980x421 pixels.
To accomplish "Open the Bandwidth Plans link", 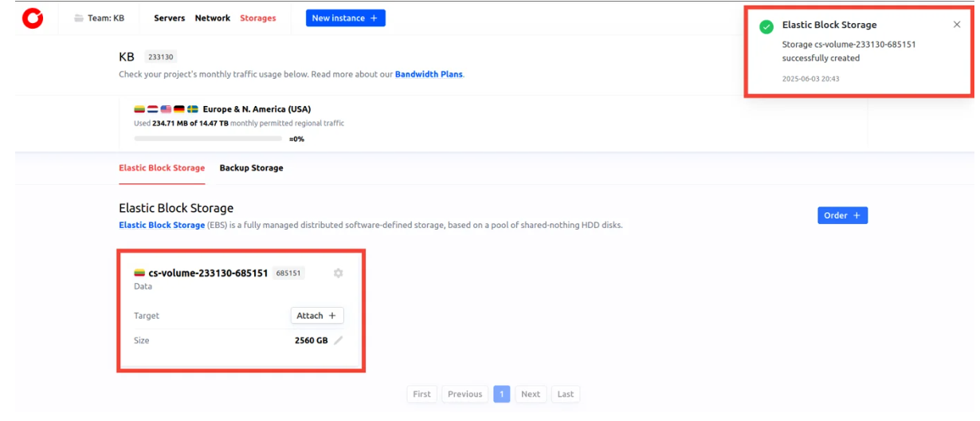I will pos(429,75).
